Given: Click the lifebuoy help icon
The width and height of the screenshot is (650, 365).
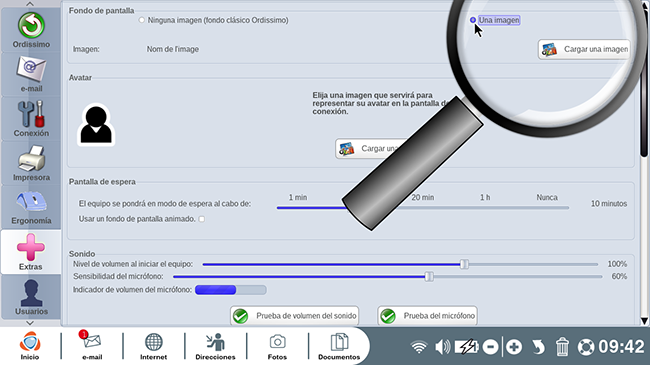Looking at the screenshot, I should [x=586, y=347].
